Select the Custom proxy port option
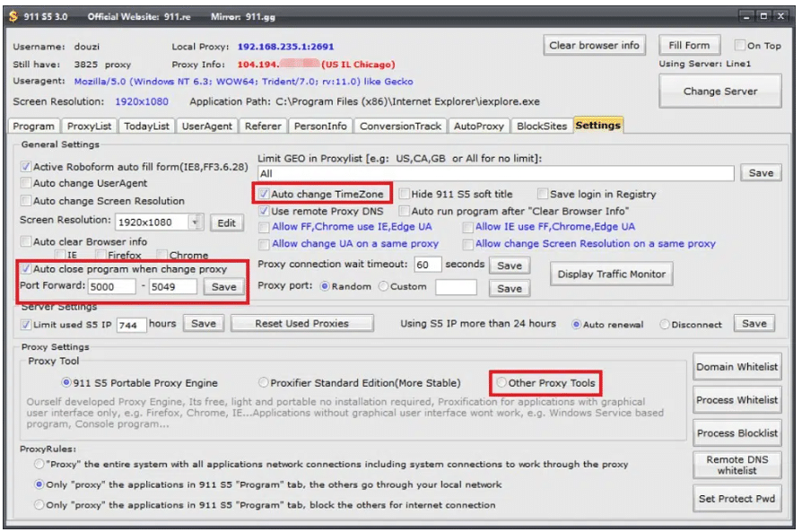Image resolution: width=802 pixels, height=532 pixels. click(x=384, y=286)
